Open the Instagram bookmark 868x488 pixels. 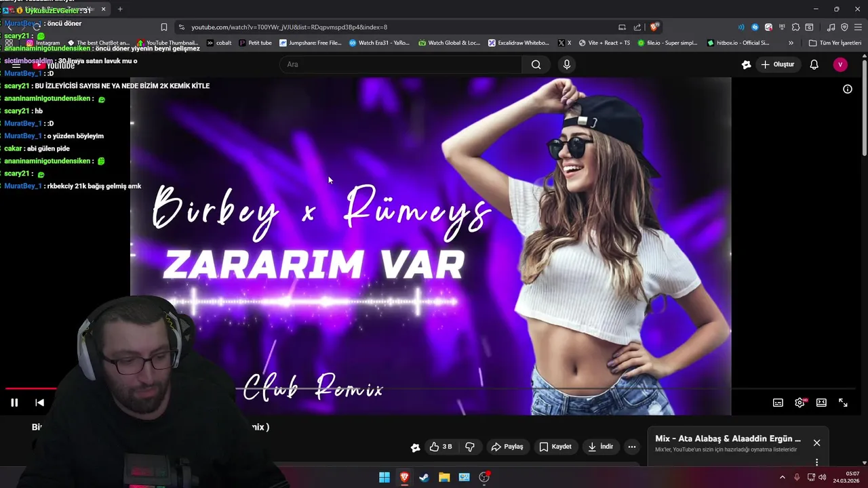(43, 43)
